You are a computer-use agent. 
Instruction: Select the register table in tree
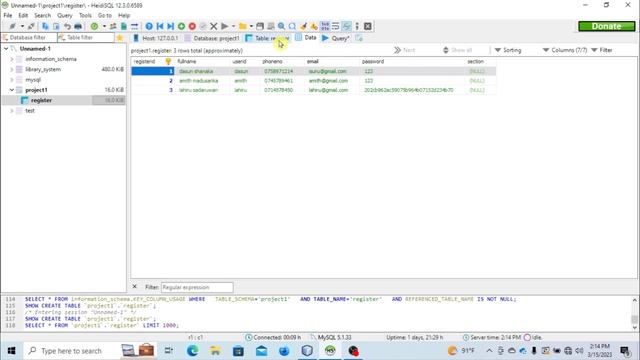tap(41, 100)
